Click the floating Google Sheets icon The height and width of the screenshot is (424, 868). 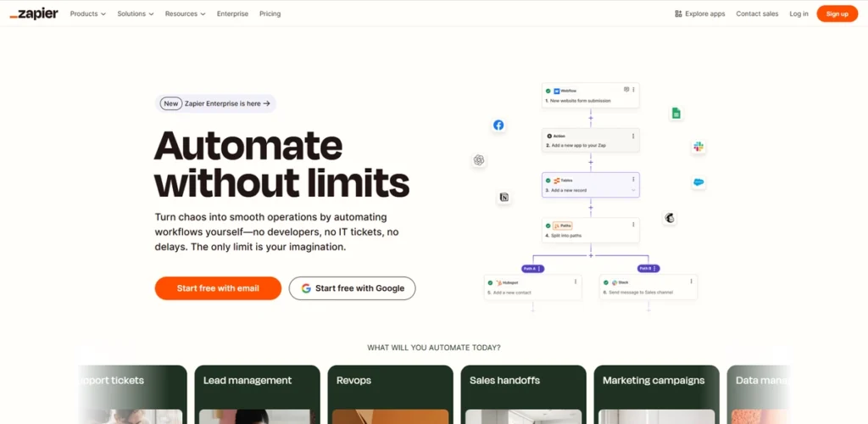(676, 114)
